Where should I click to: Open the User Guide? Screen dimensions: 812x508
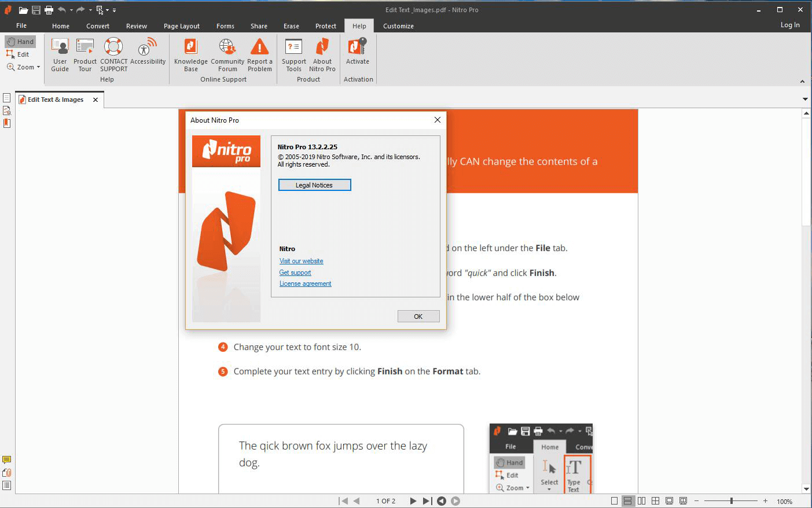coord(60,55)
